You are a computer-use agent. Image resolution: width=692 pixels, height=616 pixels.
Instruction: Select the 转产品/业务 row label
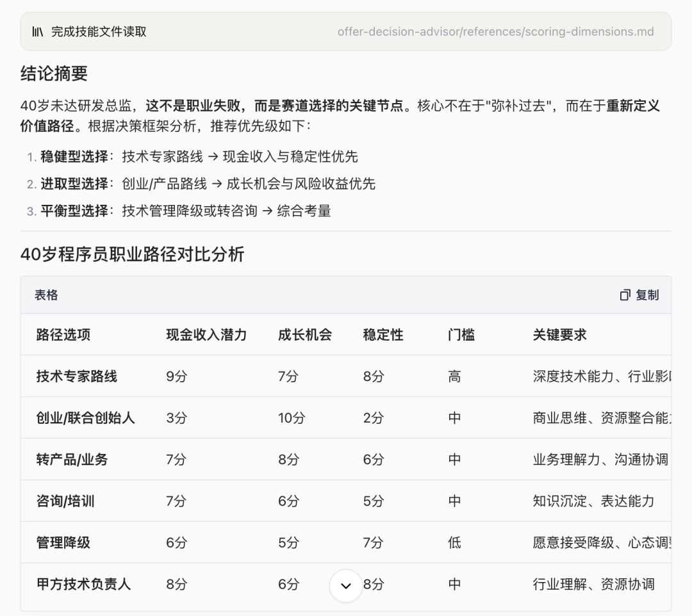pos(72,460)
